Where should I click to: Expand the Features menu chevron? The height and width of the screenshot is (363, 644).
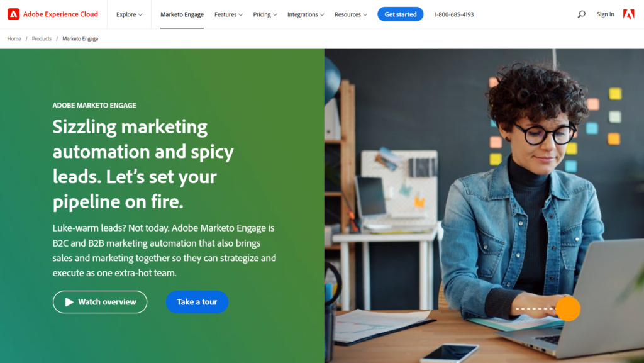pyautogui.click(x=241, y=14)
